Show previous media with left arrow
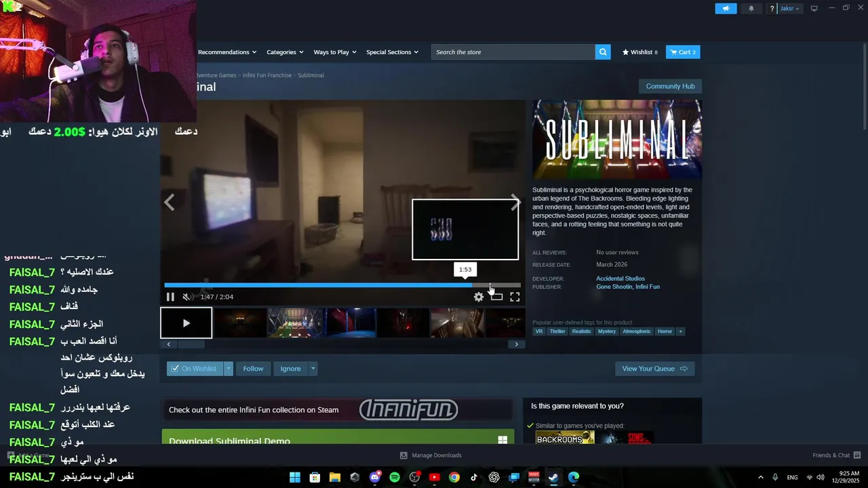Viewport: 868px width, 488px height. 170,202
